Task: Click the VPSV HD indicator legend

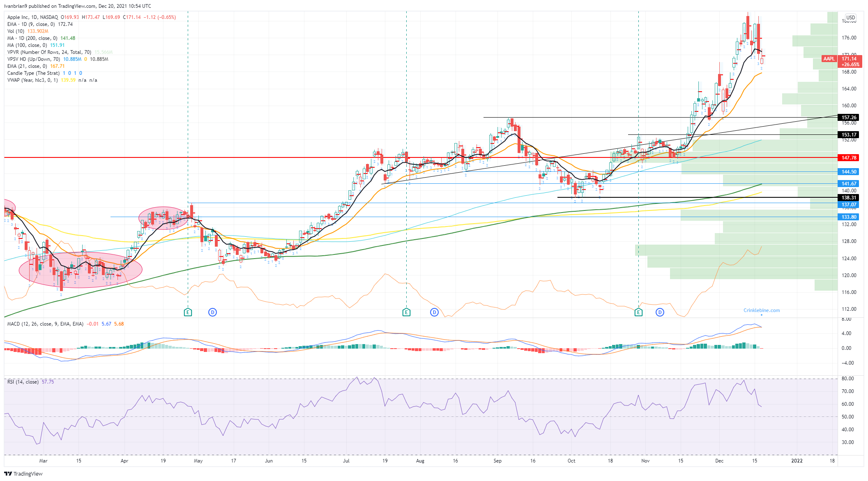Action: [58, 59]
